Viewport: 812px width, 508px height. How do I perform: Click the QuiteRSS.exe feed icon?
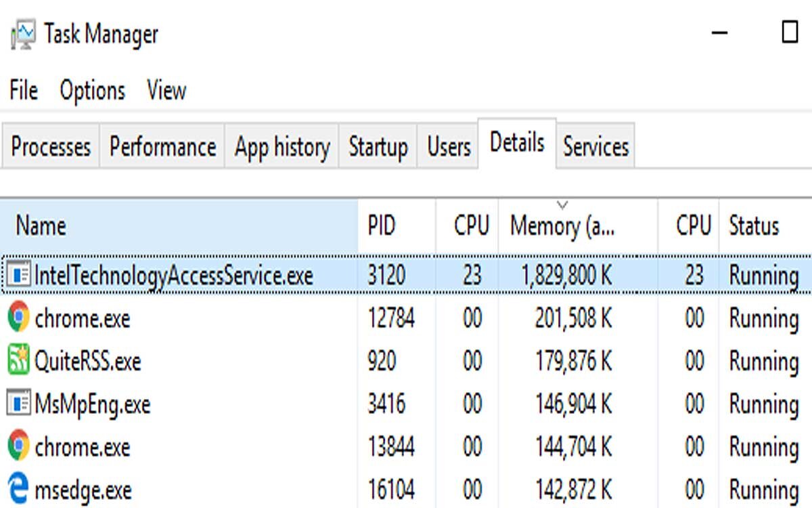[18, 360]
